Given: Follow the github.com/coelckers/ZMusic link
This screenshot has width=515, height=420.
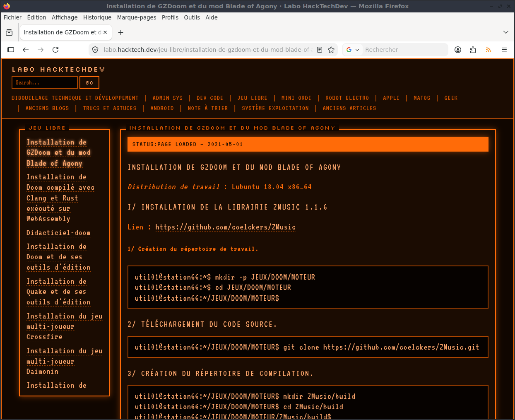Looking at the screenshot, I should [x=226, y=227].
